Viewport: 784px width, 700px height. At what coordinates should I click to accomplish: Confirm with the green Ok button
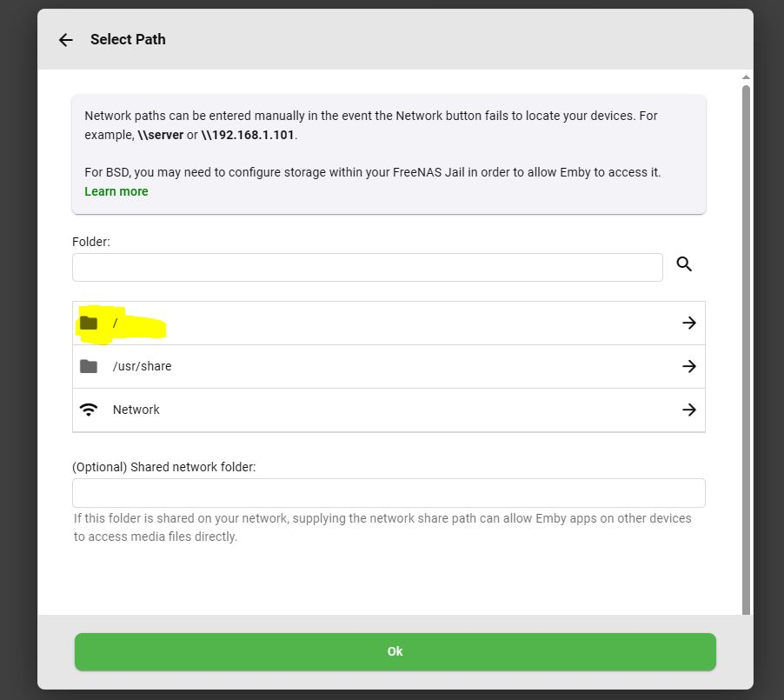click(x=395, y=651)
